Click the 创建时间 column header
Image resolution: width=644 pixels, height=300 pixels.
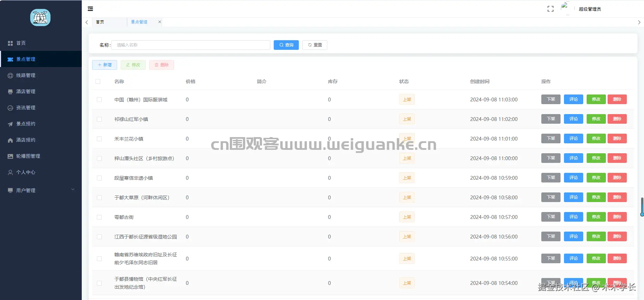click(x=480, y=81)
